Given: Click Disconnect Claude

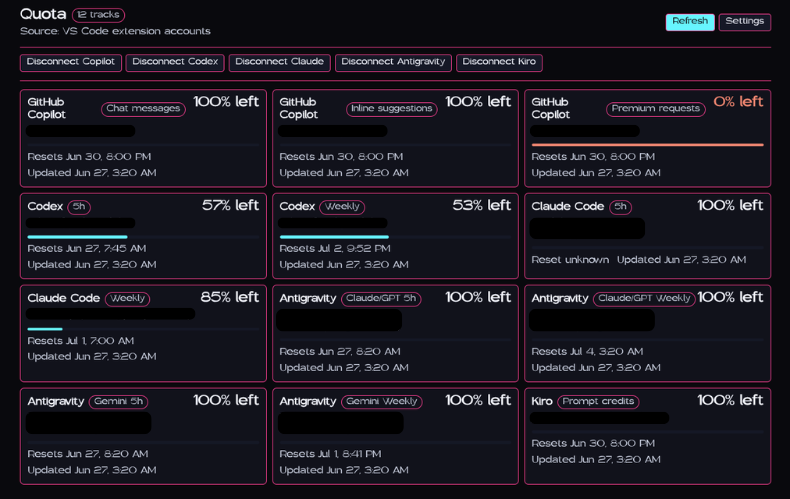Looking at the screenshot, I should 279,63.
